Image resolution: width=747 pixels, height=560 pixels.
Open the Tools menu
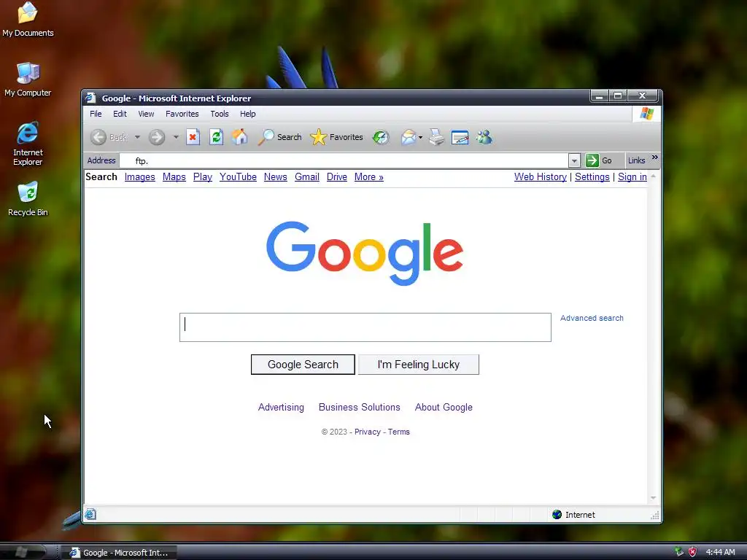(219, 114)
